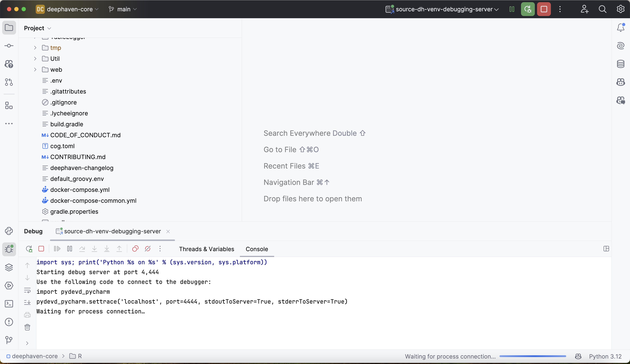Image resolution: width=630 pixels, height=364 pixels.
Task: Click View Breakpoints icon in debug toolbar
Action: tap(135, 249)
